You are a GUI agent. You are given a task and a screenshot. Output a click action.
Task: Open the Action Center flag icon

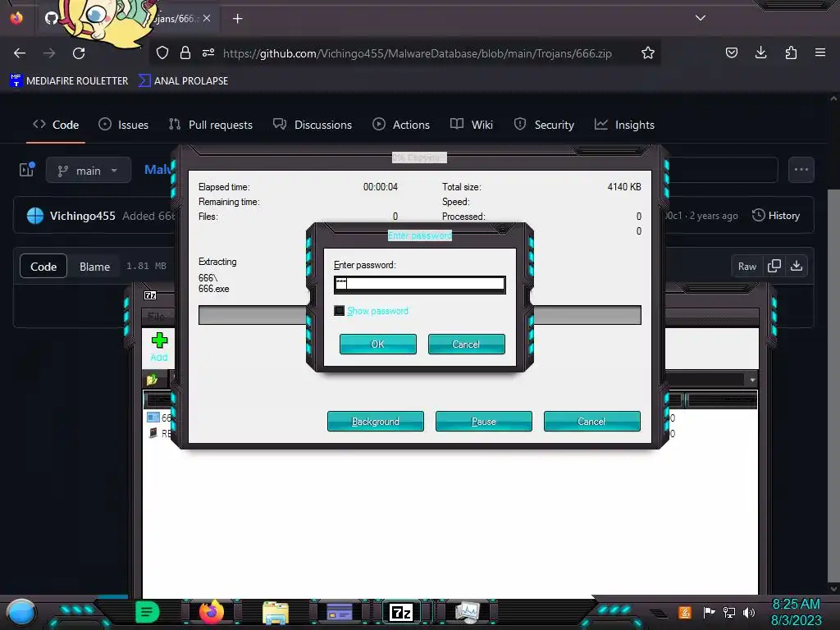tap(709, 612)
